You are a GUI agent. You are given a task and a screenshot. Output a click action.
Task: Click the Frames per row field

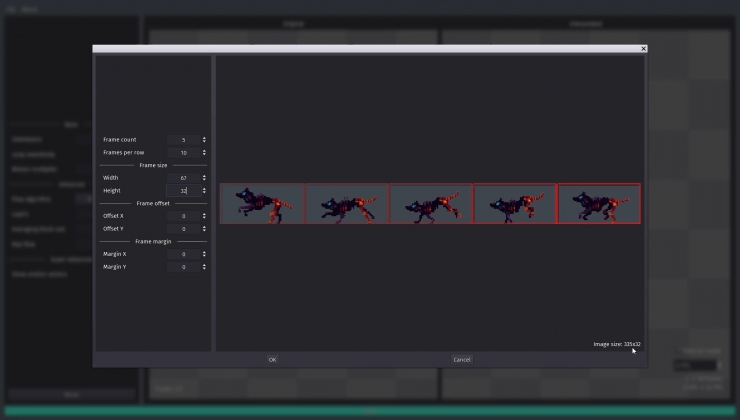pyautogui.click(x=184, y=153)
